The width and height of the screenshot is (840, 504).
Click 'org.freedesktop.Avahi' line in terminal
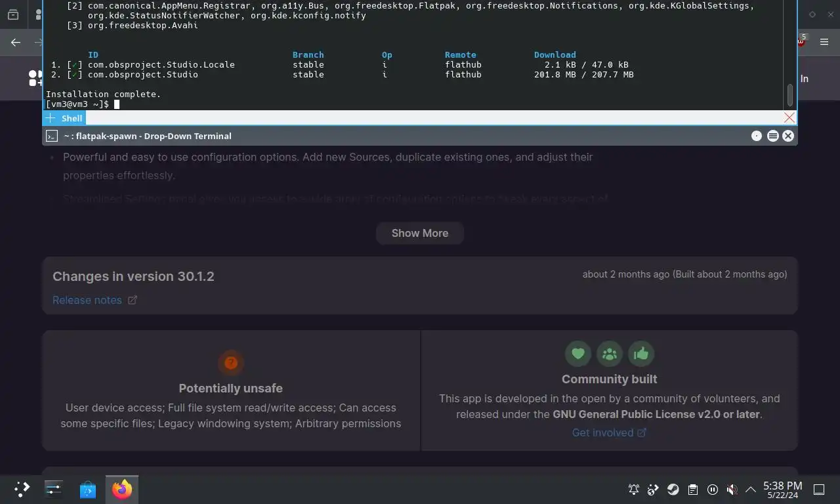point(132,26)
